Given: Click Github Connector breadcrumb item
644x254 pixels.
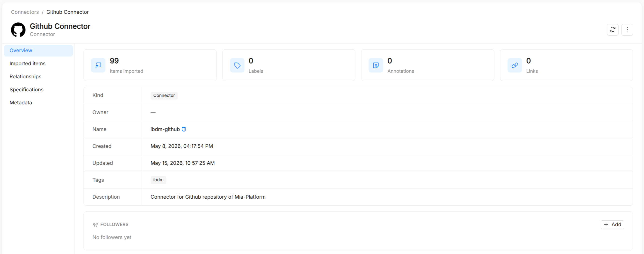Looking at the screenshot, I should point(67,12).
